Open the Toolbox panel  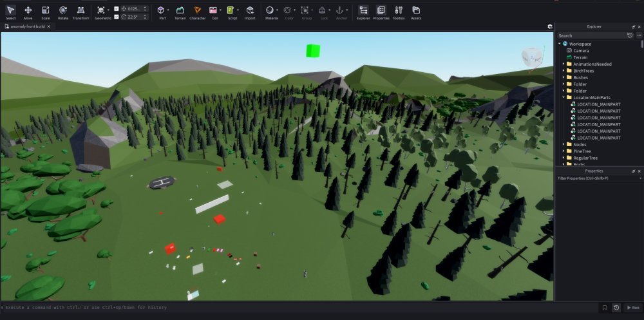click(399, 12)
